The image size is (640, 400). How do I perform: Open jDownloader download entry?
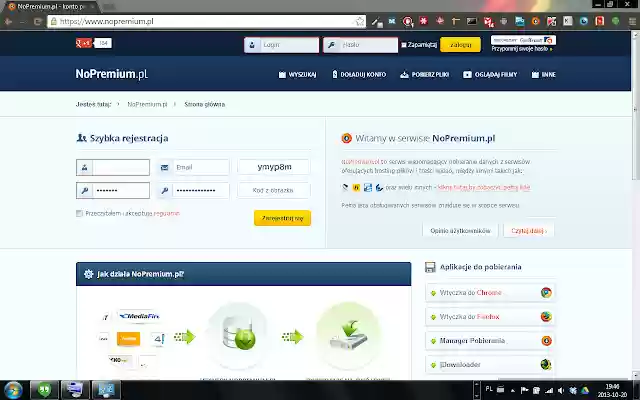click(490, 364)
